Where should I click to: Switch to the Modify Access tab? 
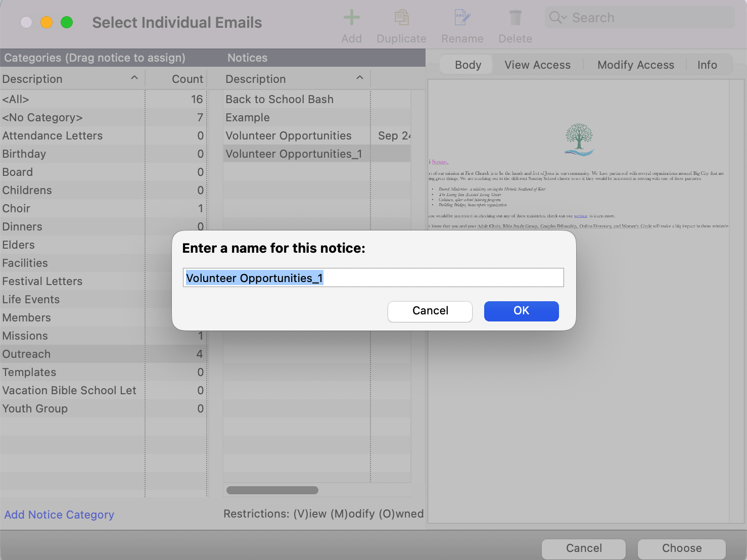(635, 65)
